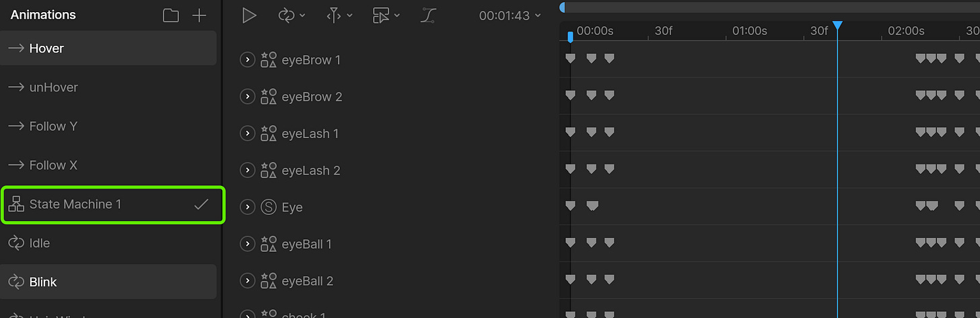Select the unHover animation
This screenshot has height=318, width=980.
(x=108, y=87)
